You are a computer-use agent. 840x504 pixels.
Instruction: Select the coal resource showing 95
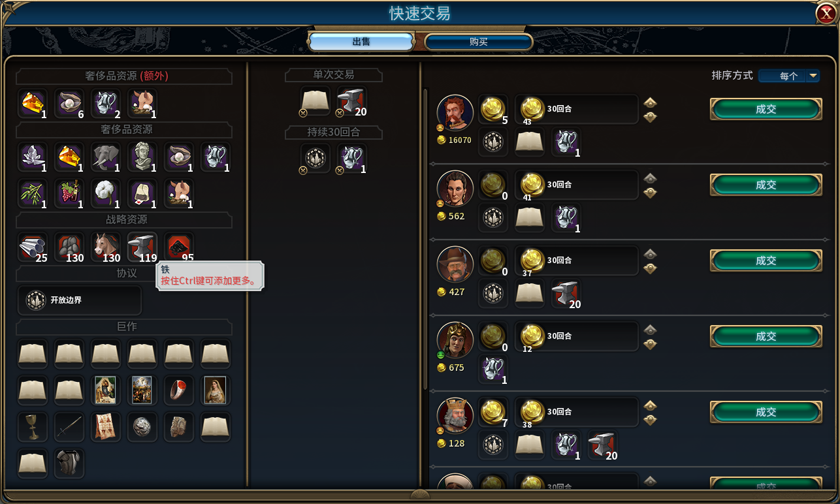(x=179, y=247)
